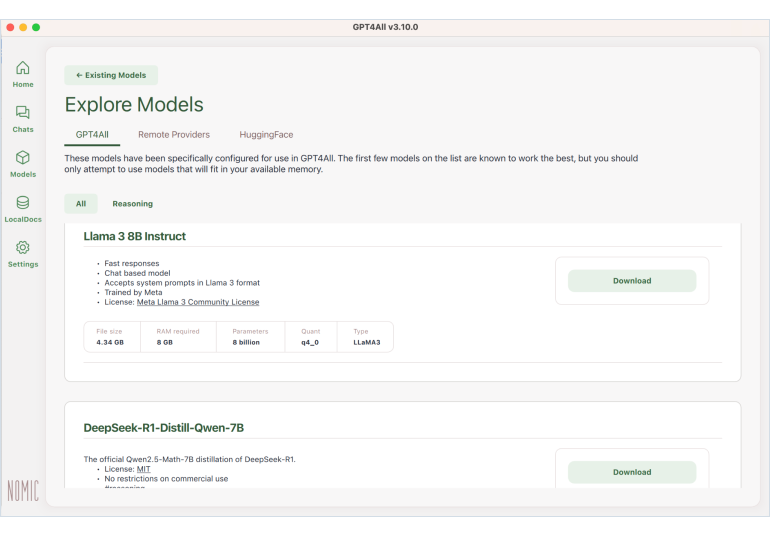The height and width of the screenshot is (540, 770).
Task: Open the Home page icon
Action: (23, 68)
